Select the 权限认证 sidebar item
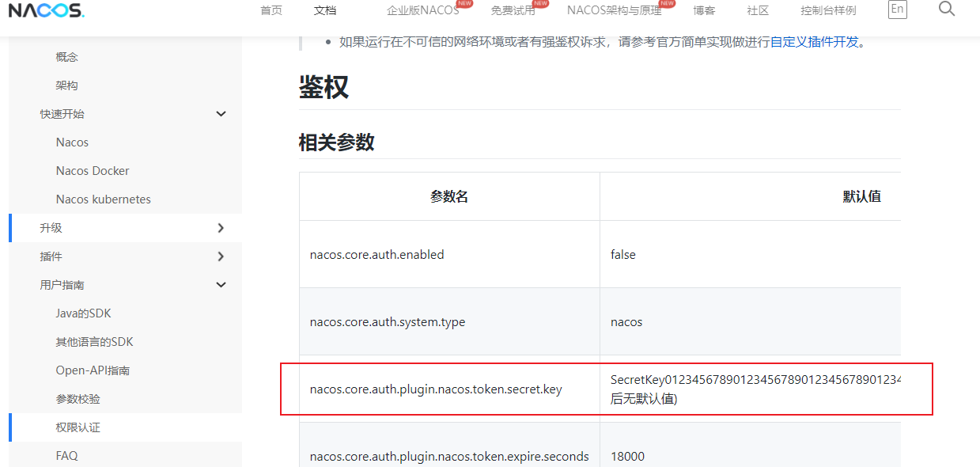The height and width of the screenshot is (467, 980). pos(78,427)
